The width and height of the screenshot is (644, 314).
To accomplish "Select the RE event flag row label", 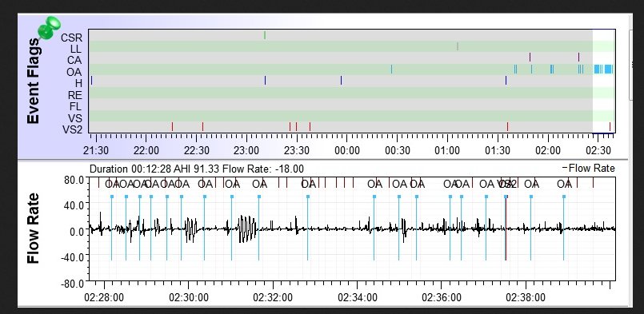I will [x=74, y=95].
